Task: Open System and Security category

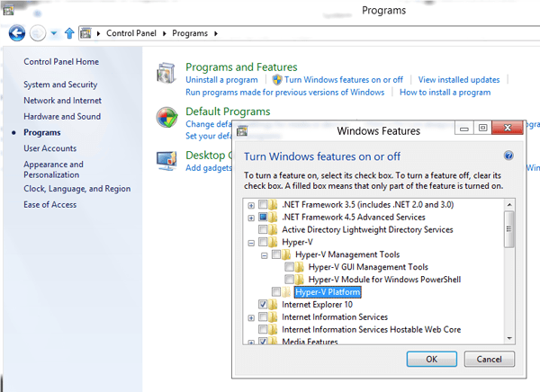Action: 60,85
